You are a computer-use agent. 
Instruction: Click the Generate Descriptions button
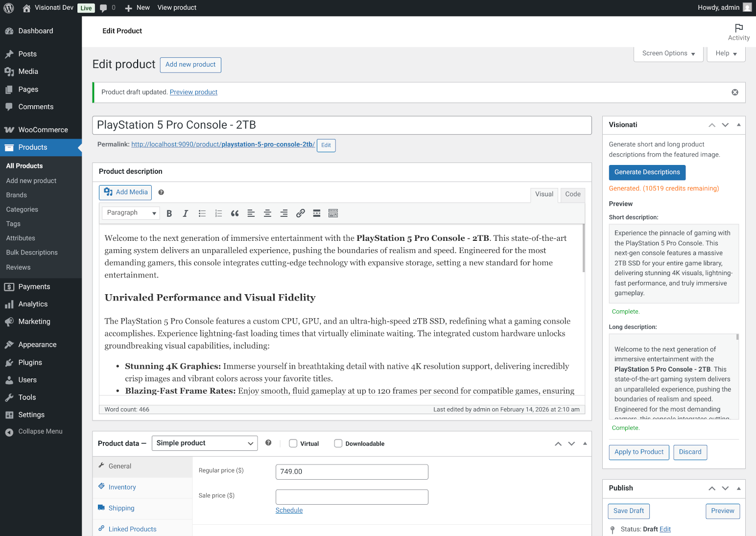[647, 172]
